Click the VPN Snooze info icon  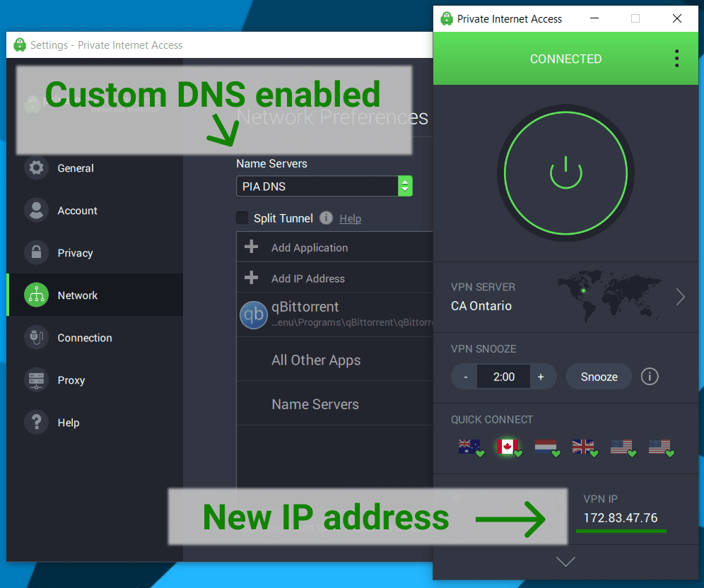[x=650, y=376]
